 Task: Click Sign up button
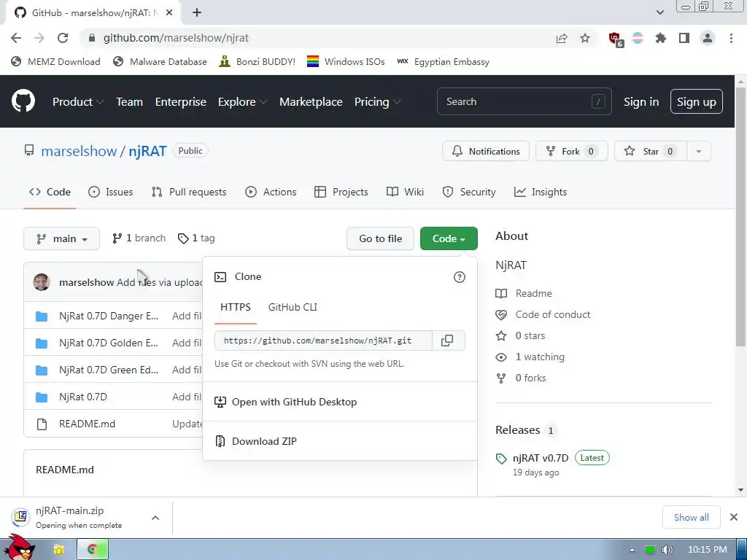[x=696, y=101]
